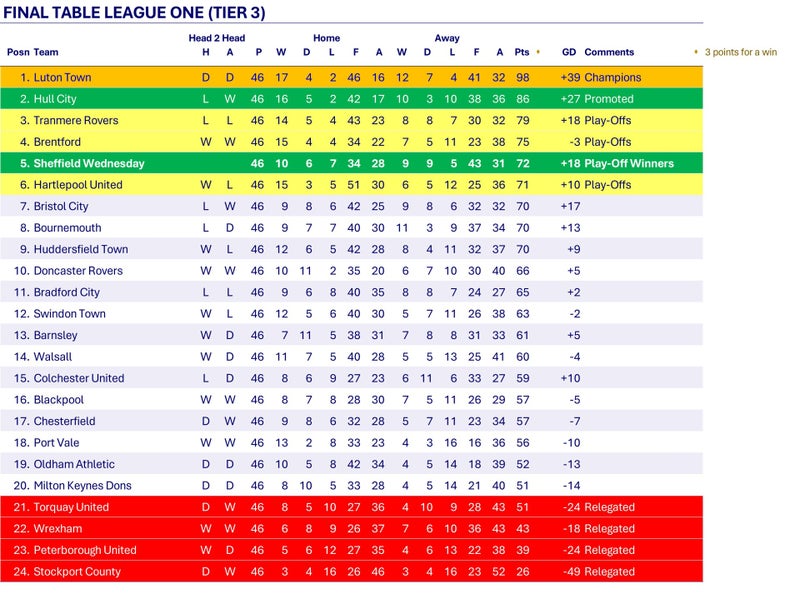The height and width of the screenshot is (604, 800).
Task: Click the Milton Keynes Dons team name
Action: click(82, 486)
